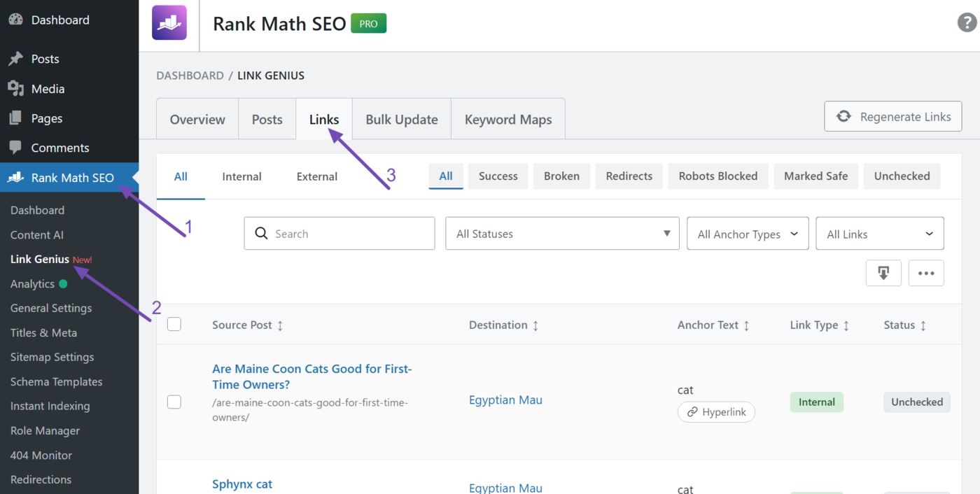
Task: Open the All Anchor Types dropdown
Action: pyautogui.click(x=748, y=233)
